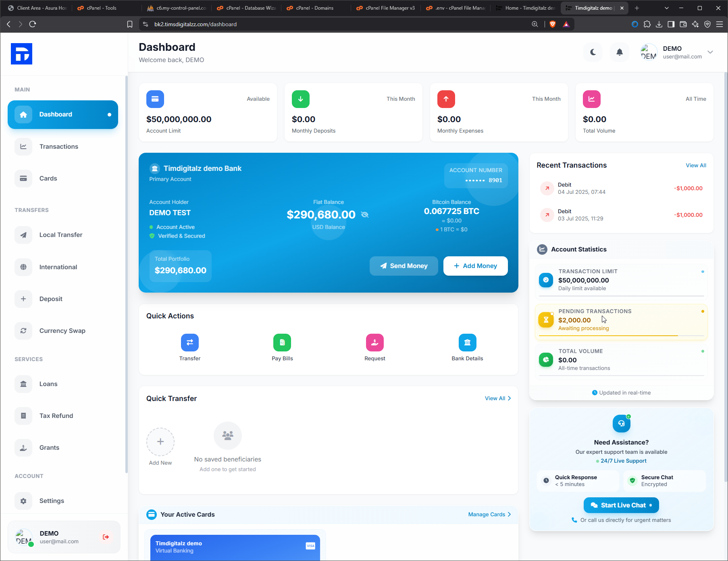Bookmark this page icon
The width and height of the screenshot is (728, 561).
click(129, 24)
